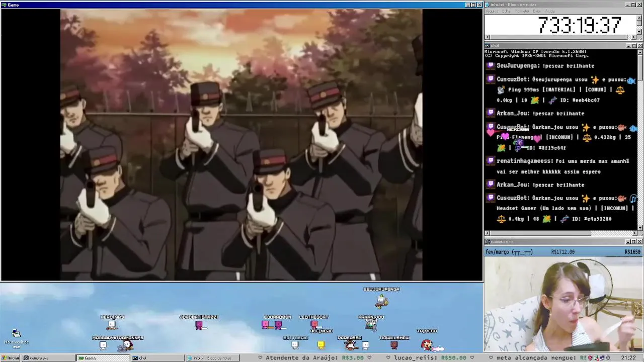Open the Iniciar start menu
This screenshot has width=644, height=362.
coord(11,358)
